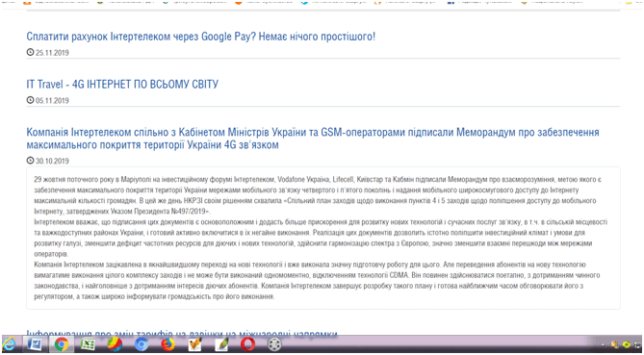Select the date text 30.10.2019
The height and width of the screenshot is (355, 644).
[52, 161]
